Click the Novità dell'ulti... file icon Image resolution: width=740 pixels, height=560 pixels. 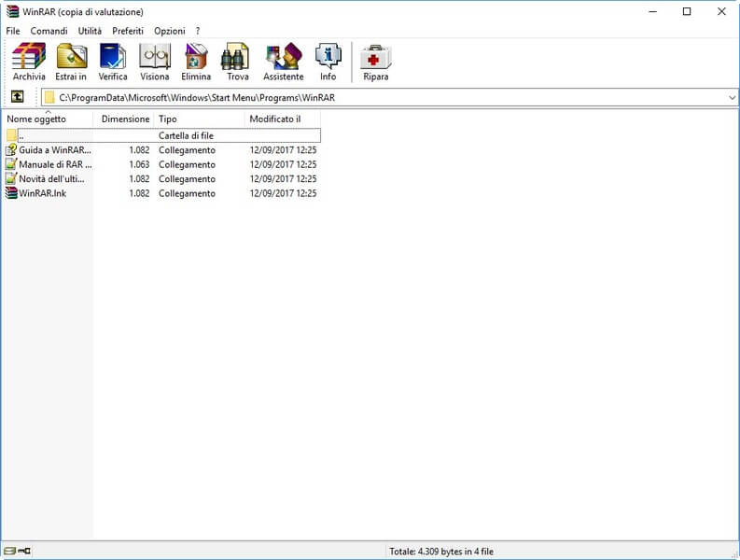pyautogui.click(x=11, y=178)
